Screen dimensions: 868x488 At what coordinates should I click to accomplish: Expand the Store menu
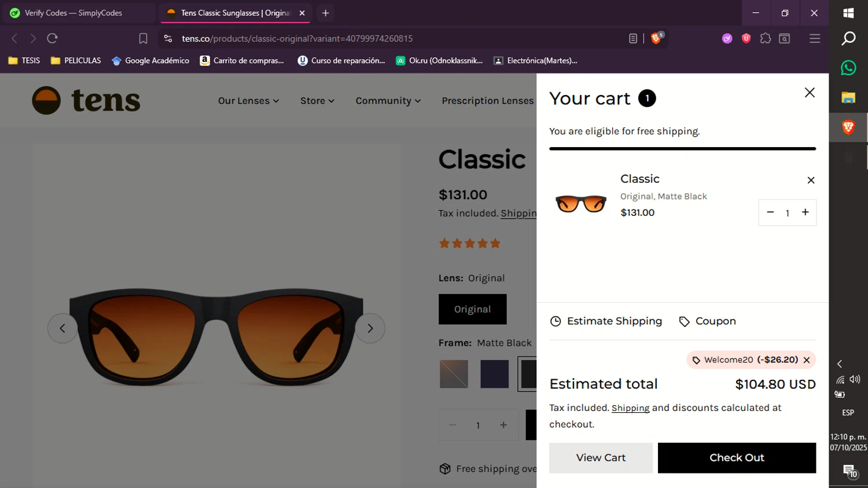coord(317,101)
